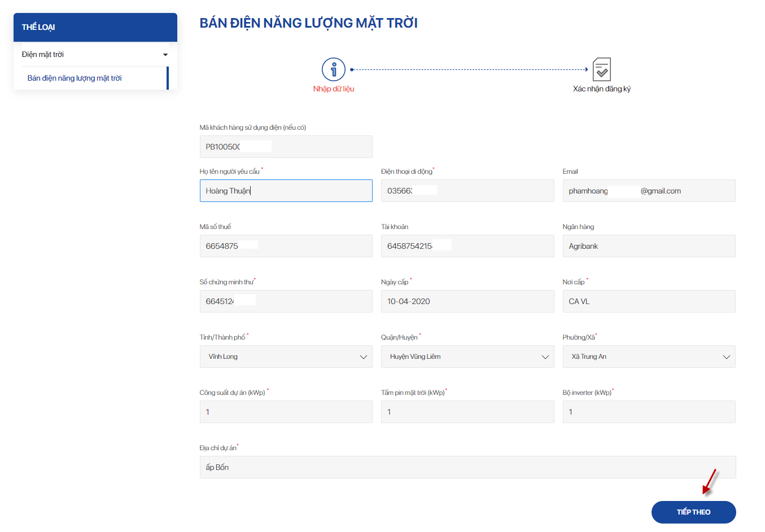
Task: Select the Email input field
Action: tap(649, 191)
